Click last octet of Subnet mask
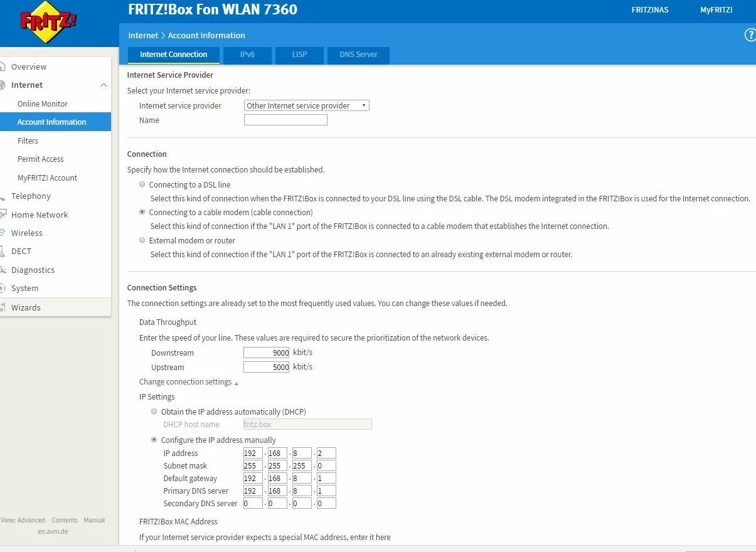756x552 pixels. pyautogui.click(x=326, y=465)
